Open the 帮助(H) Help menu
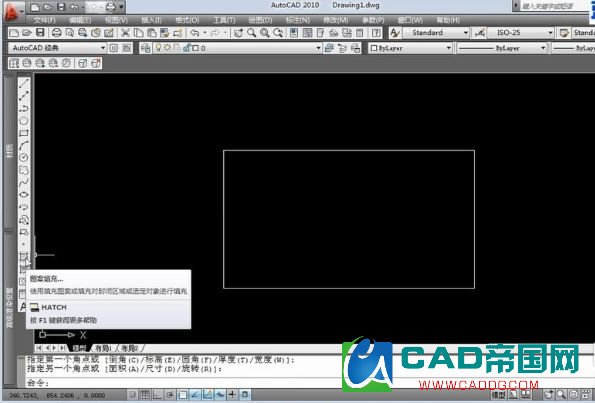 click(x=448, y=20)
